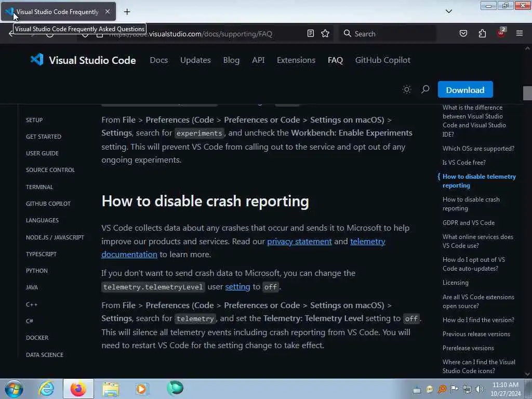The height and width of the screenshot is (399, 532).
Task: Open the FAQ navigation item
Action: [335, 60]
